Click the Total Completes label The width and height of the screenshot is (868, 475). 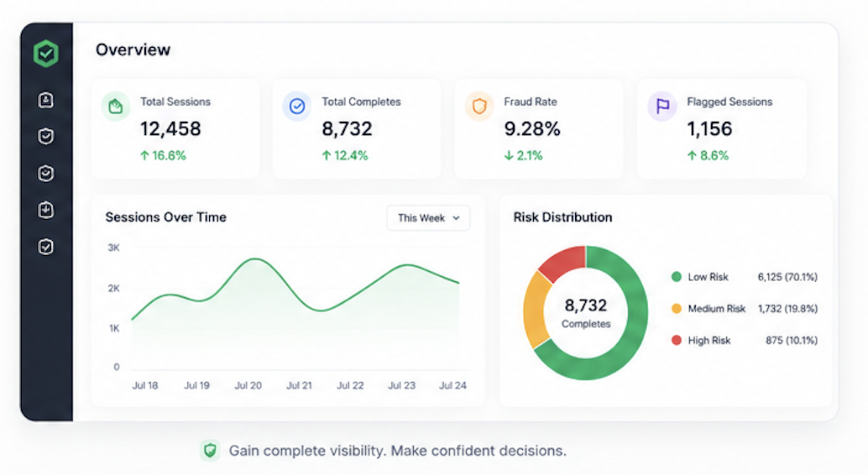pyautogui.click(x=362, y=102)
